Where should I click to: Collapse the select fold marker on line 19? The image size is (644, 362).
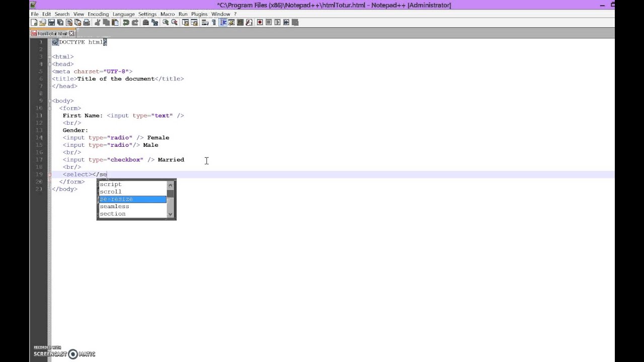point(50,174)
